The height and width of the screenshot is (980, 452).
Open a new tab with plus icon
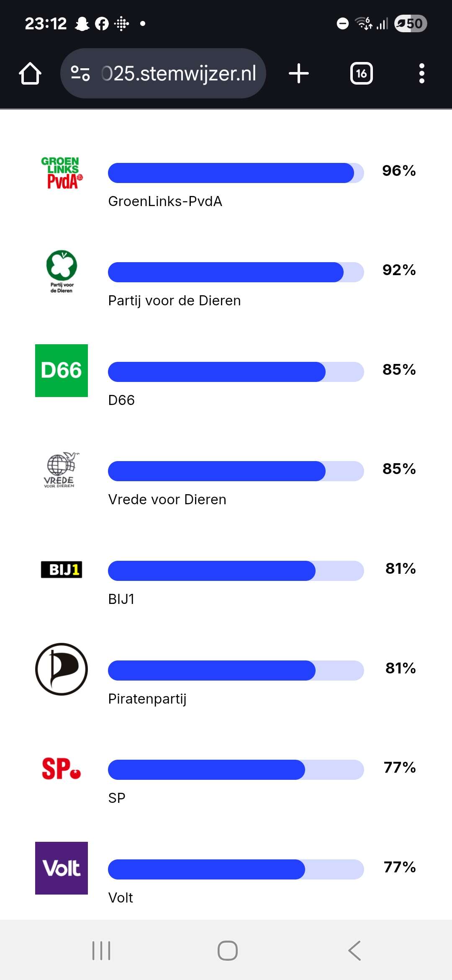[299, 74]
